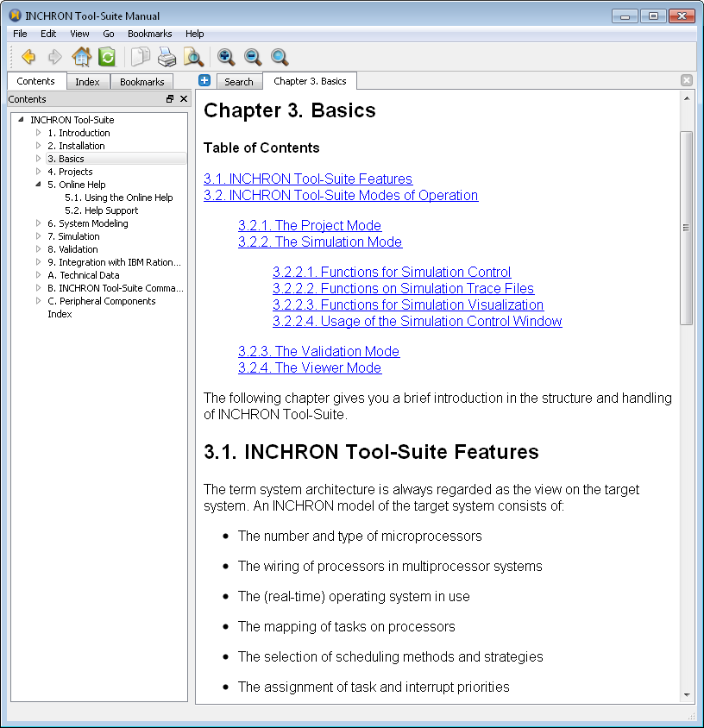Close the current page tab with the X icon

[x=687, y=80]
